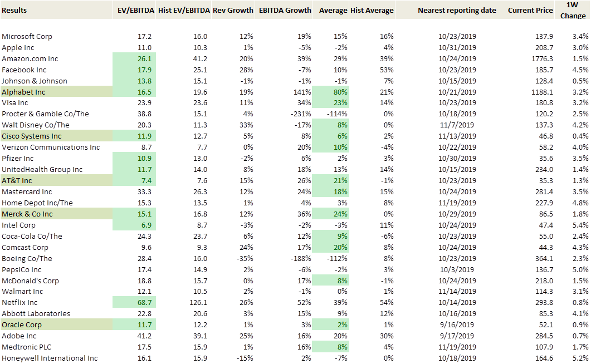
Task: Click the Boeing Co/The cell
Action: 27,259
